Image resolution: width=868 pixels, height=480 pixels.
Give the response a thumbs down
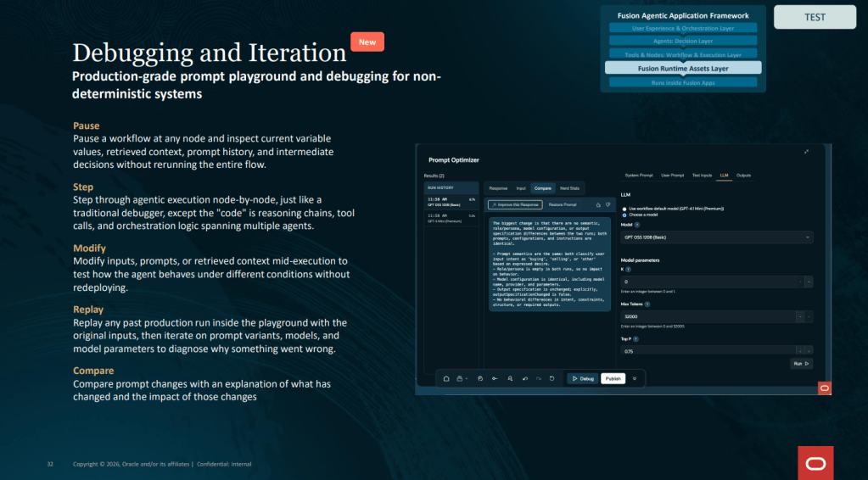608,204
